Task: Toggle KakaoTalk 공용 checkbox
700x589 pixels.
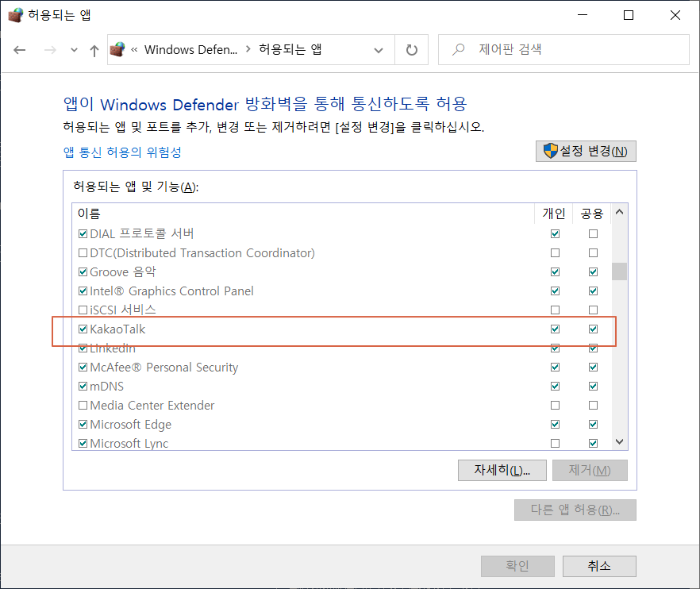Action: (x=593, y=329)
